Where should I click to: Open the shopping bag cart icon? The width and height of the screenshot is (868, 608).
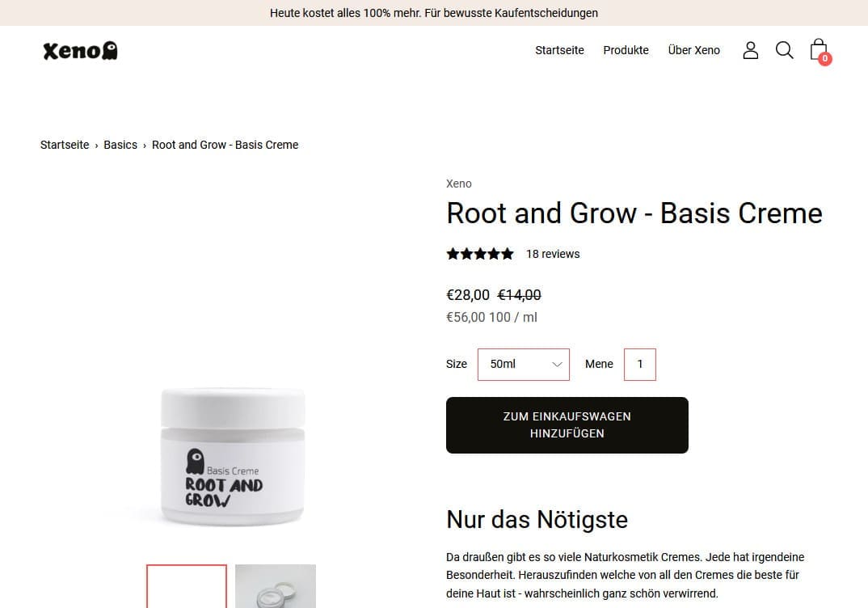(819, 50)
